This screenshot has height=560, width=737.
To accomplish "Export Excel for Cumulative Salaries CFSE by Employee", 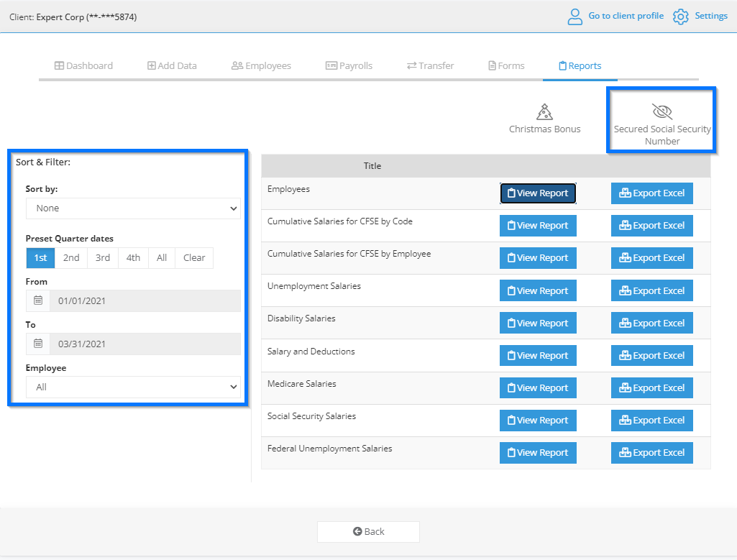I will point(651,258).
